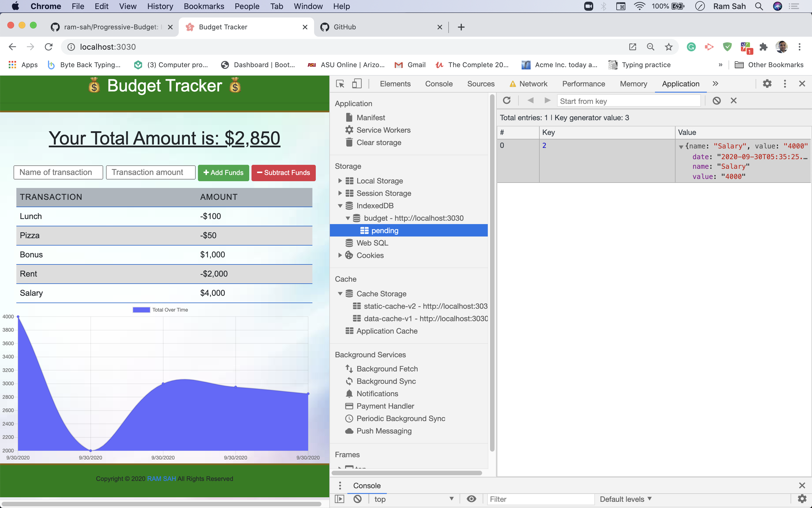Switch to Network tab

533,84
